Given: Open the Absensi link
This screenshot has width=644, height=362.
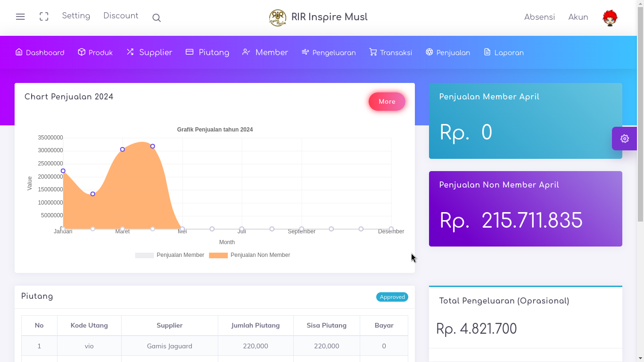Looking at the screenshot, I should (x=539, y=17).
